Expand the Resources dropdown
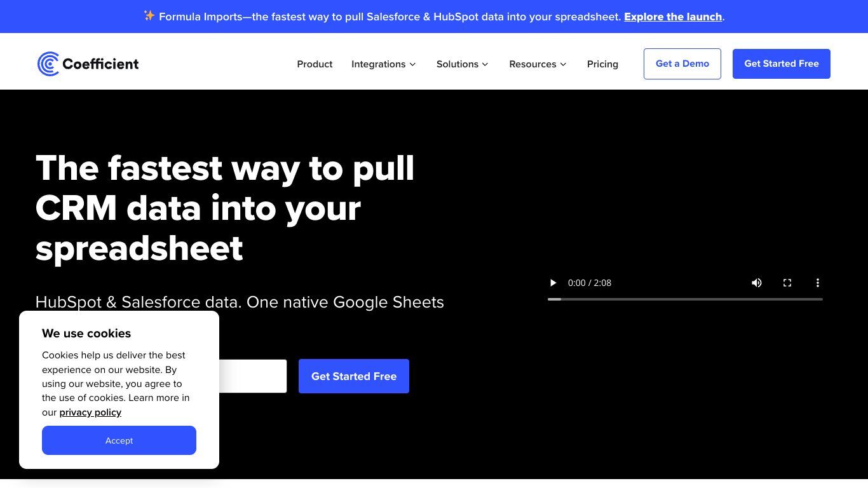This screenshot has width=868, height=488. [x=538, y=64]
